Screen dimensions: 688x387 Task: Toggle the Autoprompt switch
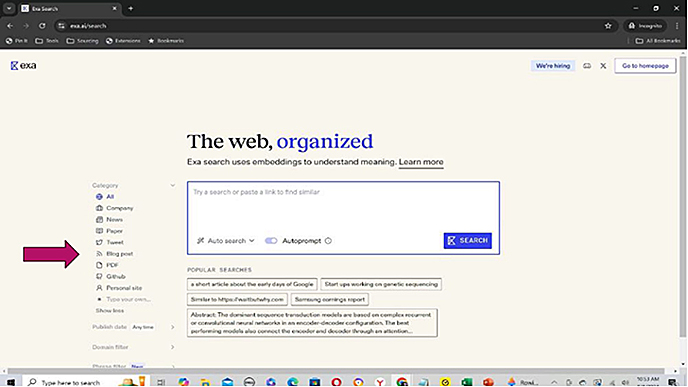(x=271, y=240)
